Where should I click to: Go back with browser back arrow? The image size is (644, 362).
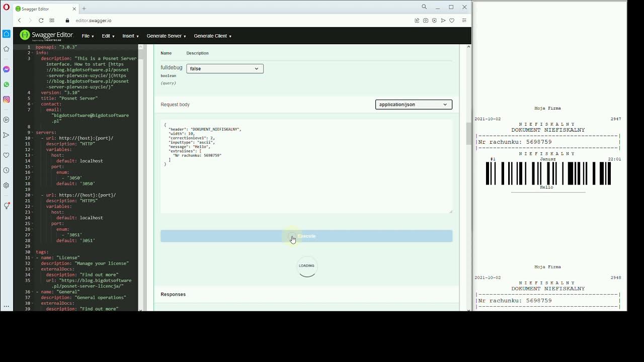19,21
